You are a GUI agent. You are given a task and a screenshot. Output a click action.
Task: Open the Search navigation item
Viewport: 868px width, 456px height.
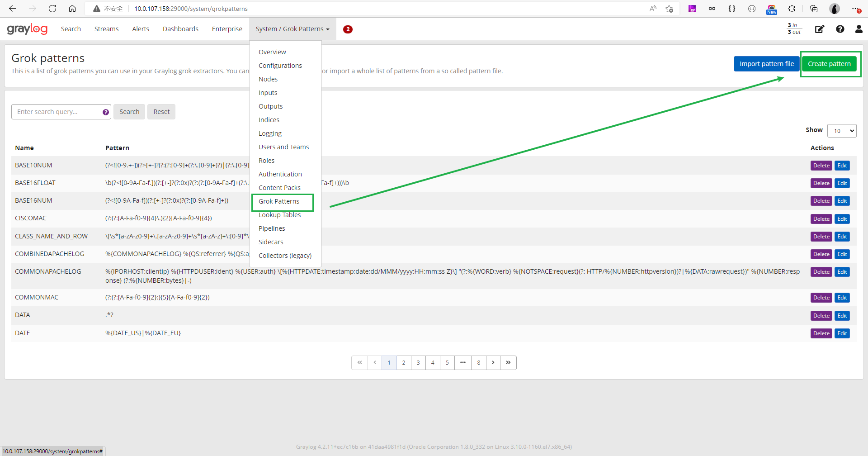(71, 29)
